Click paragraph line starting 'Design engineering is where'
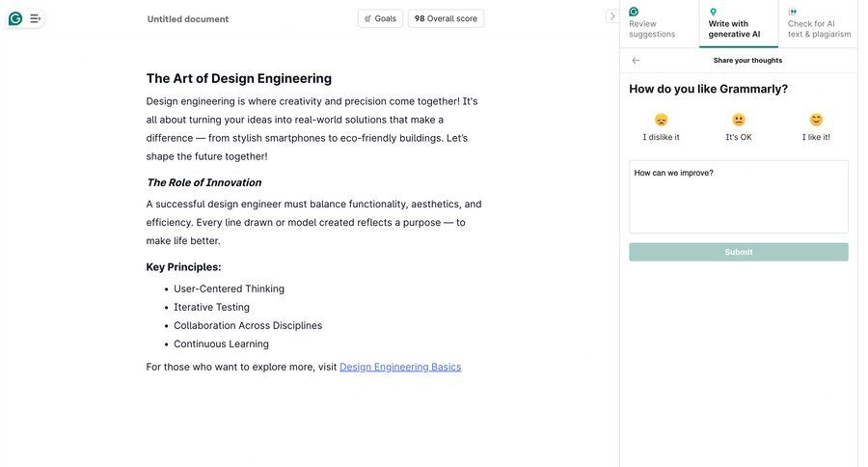 pyautogui.click(x=312, y=101)
